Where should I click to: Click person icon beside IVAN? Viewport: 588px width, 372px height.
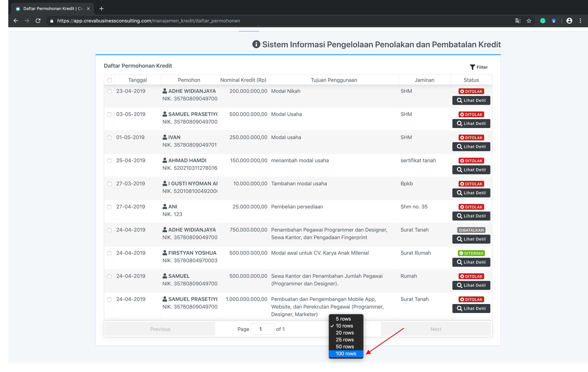165,137
